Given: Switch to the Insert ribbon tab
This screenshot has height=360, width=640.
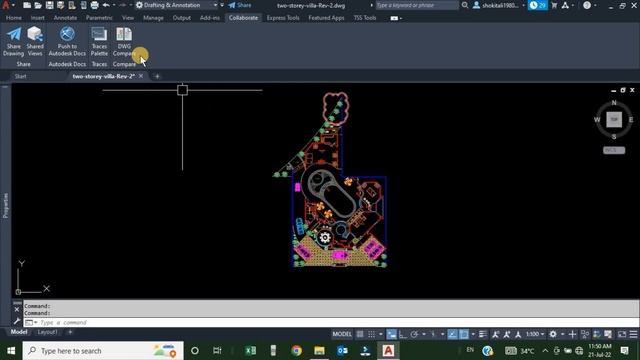Looking at the screenshot, I should [37, 18].
